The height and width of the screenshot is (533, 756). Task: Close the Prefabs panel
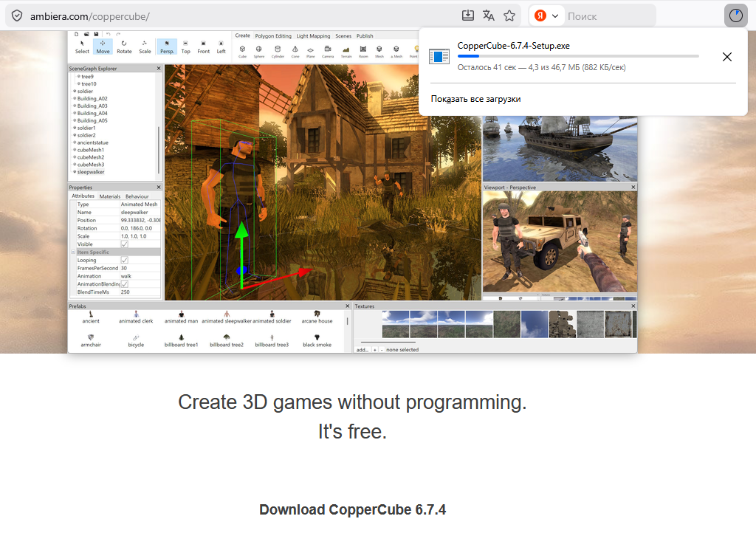(x=347, y=306)
